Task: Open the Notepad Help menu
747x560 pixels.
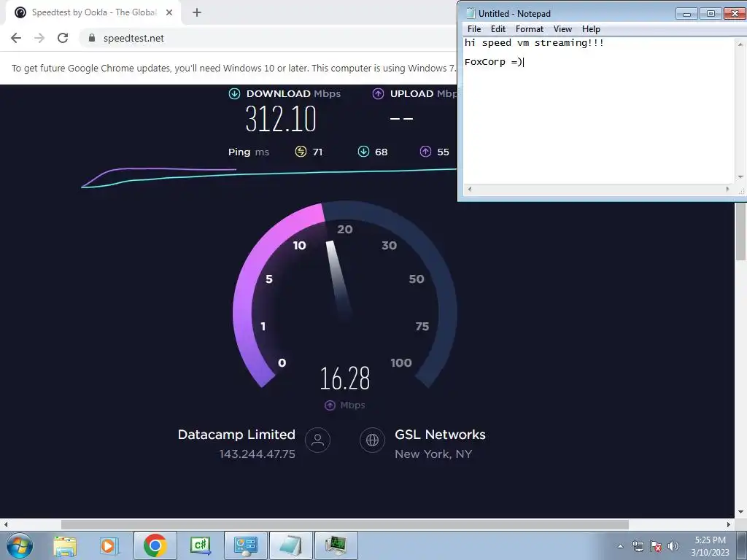Action: click(x=591, y=29)
